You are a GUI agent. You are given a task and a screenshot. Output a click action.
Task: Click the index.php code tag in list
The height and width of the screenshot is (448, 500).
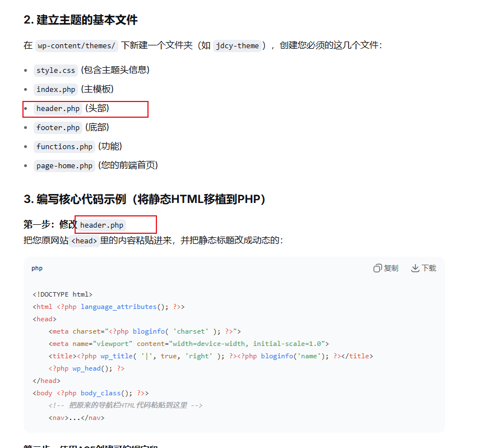pos(56,89)
